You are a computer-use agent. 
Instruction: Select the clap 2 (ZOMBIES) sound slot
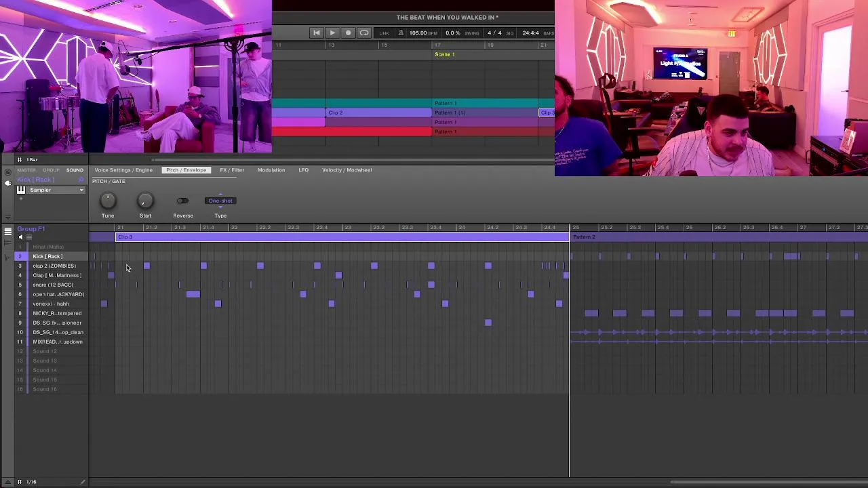(x=52, y=266)
